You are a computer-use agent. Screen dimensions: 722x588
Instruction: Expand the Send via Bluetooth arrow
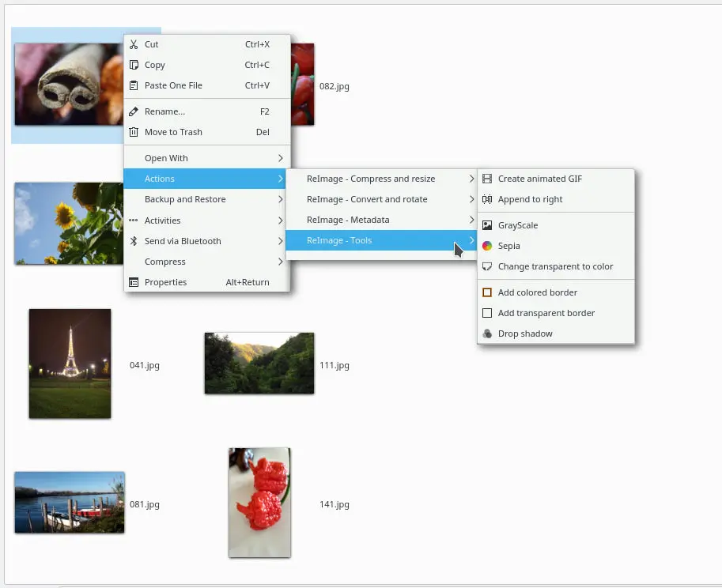(281, 241)
